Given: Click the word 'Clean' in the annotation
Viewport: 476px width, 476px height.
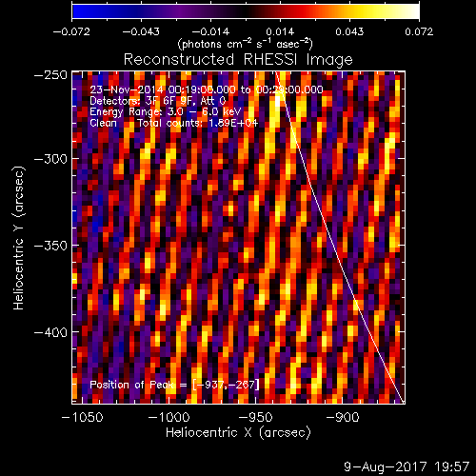Looking at the screenshot, I should (x=103, y=123).
